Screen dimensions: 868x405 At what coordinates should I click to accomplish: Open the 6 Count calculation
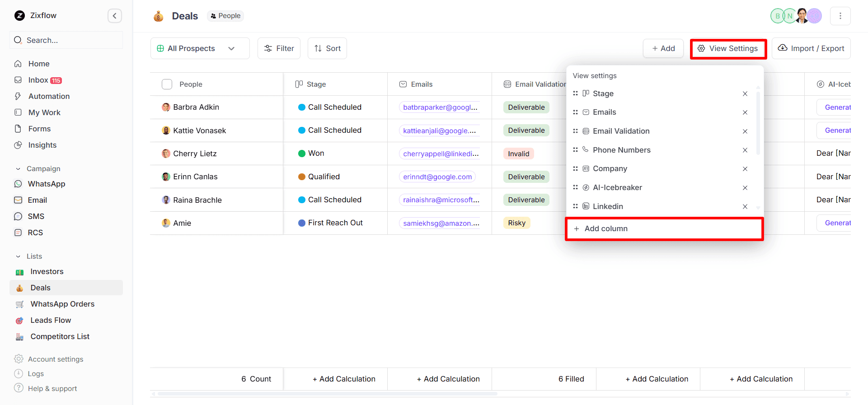click(x=256, y=379)
